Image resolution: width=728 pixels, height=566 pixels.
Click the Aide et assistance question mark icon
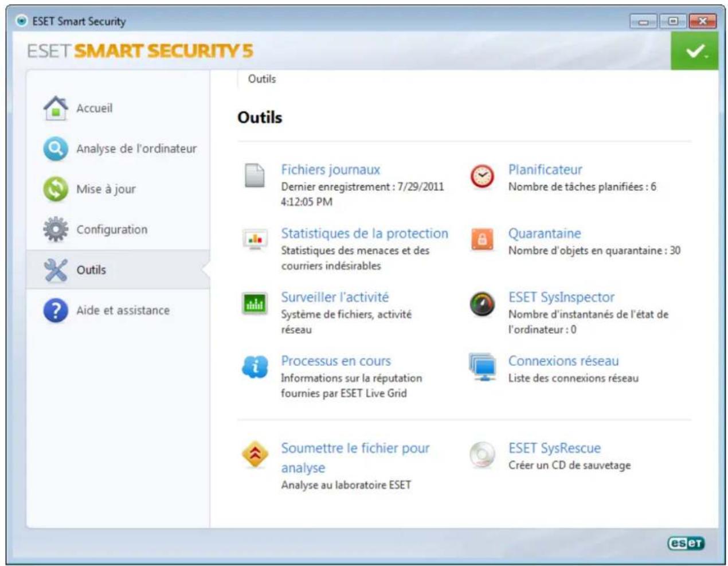[x=56, y=310]
